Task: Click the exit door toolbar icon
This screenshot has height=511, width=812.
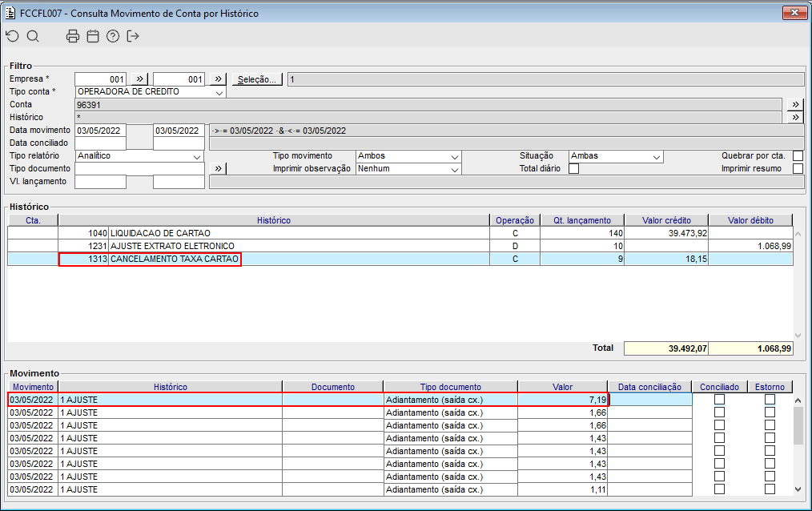Action: (133, 36)
